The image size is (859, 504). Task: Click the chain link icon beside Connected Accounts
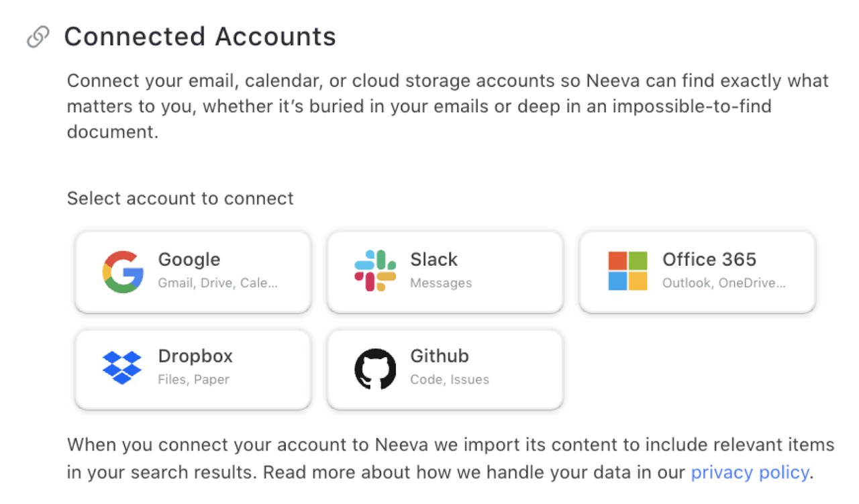[38, 37]
